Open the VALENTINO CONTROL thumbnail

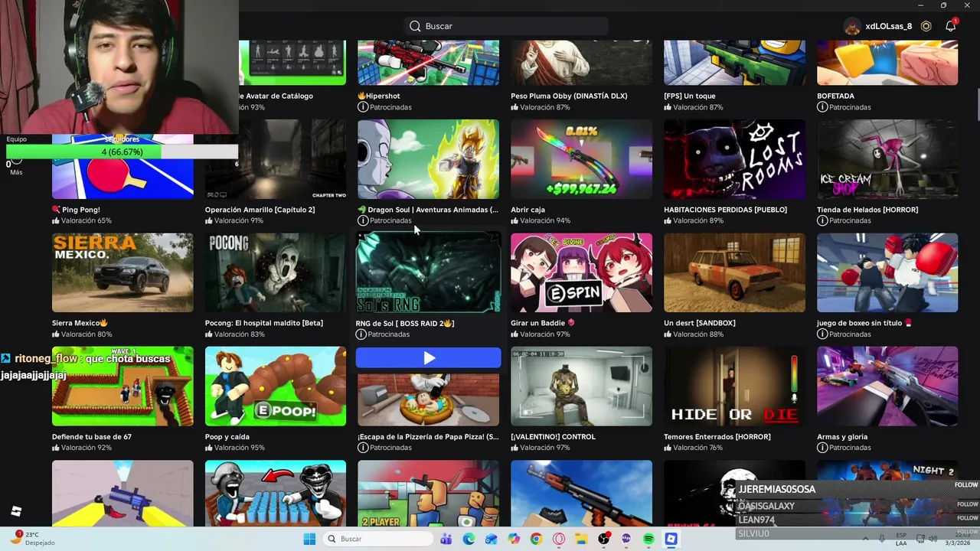point(582,386)
